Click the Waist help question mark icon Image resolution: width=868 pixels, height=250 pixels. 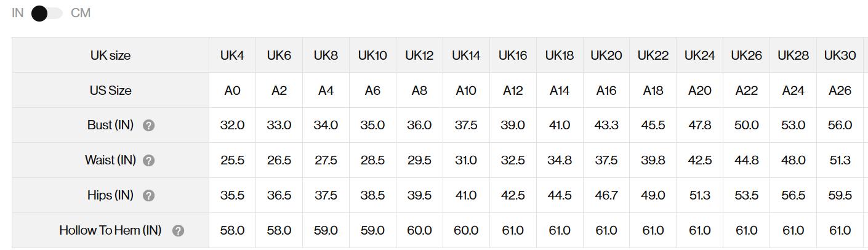(x=148, y=161)
